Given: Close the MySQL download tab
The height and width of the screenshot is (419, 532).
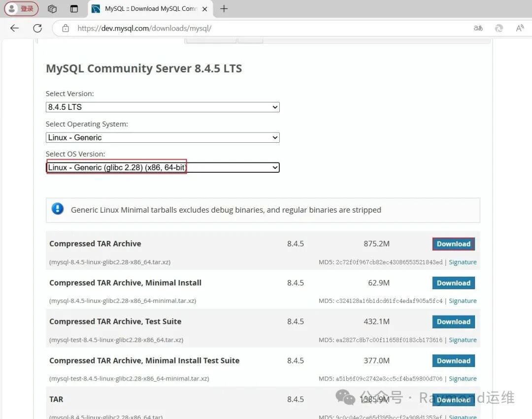Looking at the screenshot, I should click(x=204, y=9).
